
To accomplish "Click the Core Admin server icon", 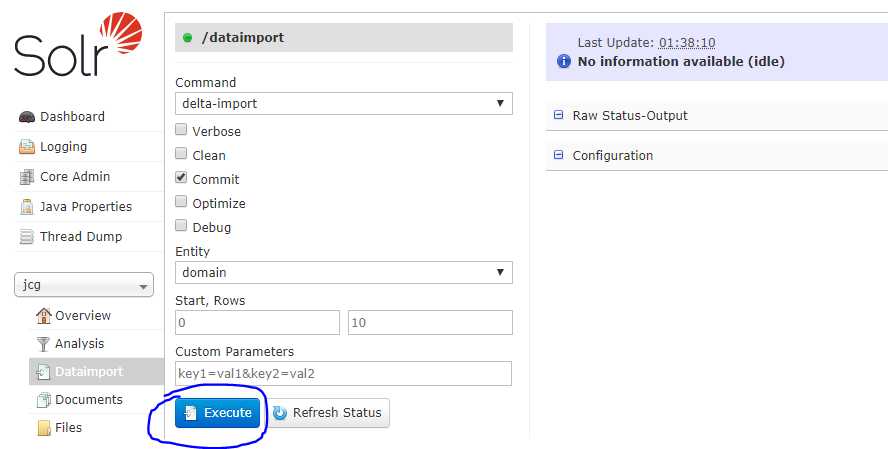I will pyautogui.click(x=27, y=177).
